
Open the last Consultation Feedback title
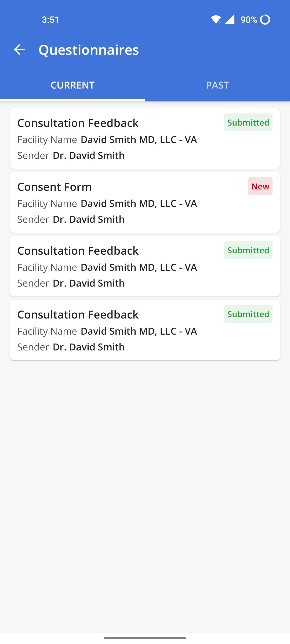pos(78,315)
